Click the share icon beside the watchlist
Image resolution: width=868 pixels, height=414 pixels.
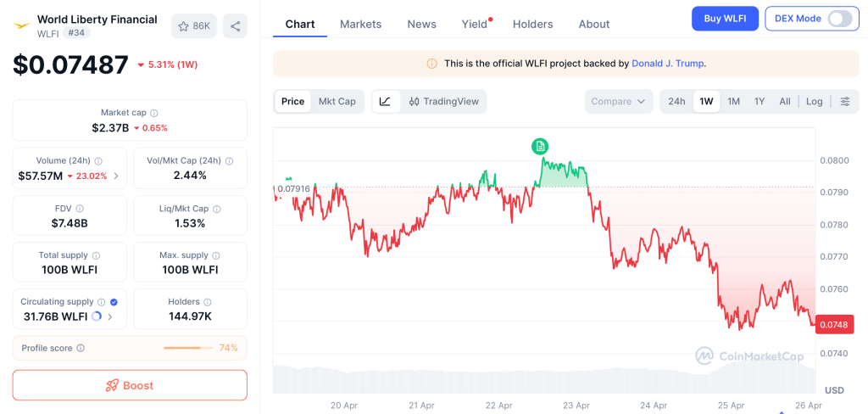coord(235,25)
